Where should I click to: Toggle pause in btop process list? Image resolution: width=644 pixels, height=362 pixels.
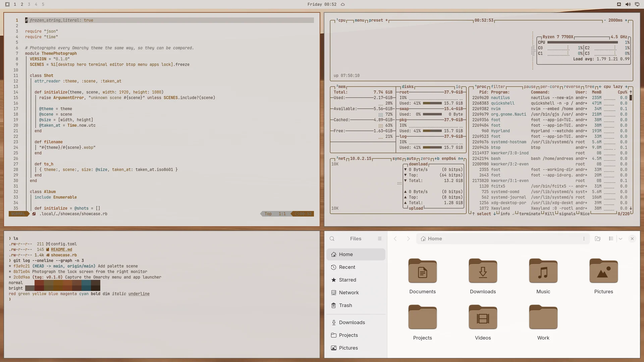[x=530, y=86]
